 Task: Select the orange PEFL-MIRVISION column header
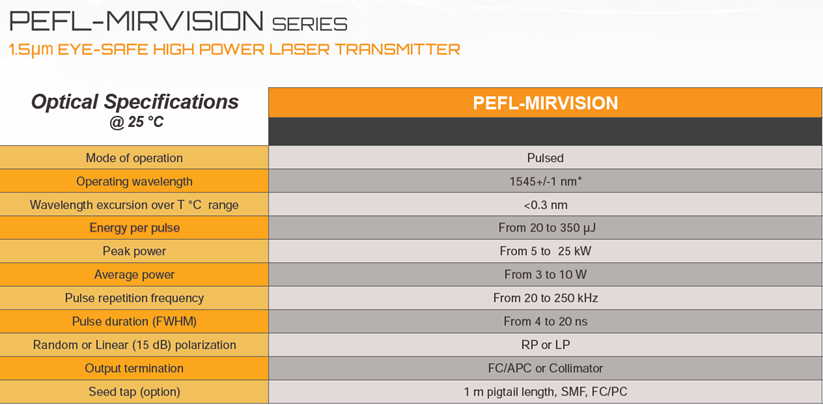click(x=545, y=103)
